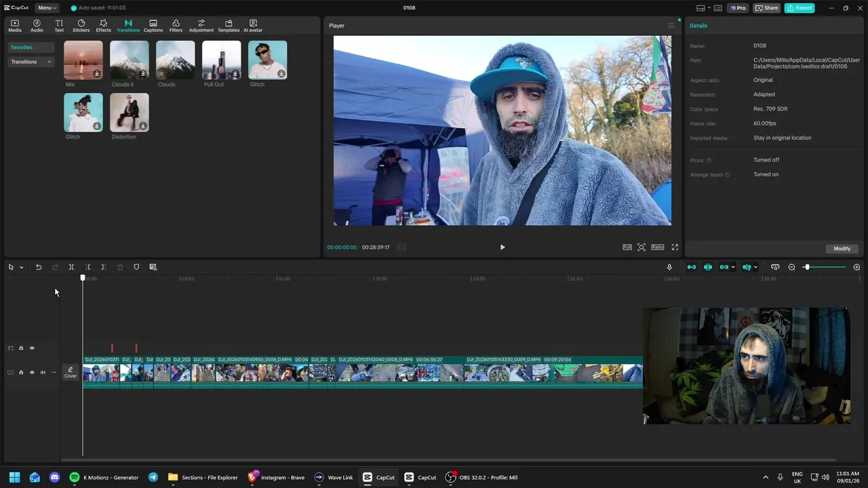Toggle the preview axis button

(747, 267)
